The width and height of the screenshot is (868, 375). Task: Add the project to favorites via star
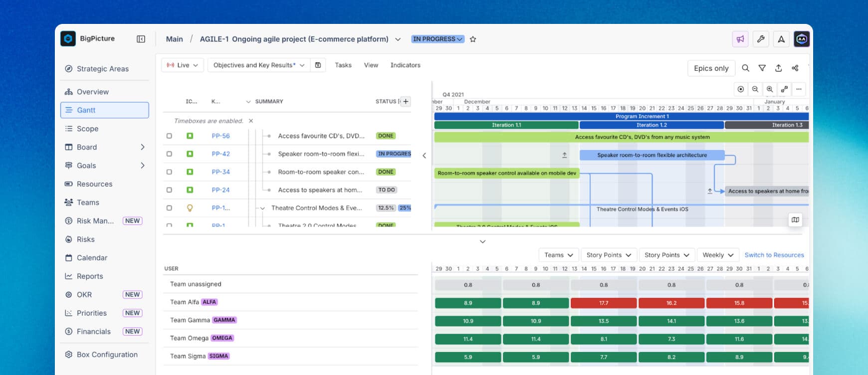[473, 39]
